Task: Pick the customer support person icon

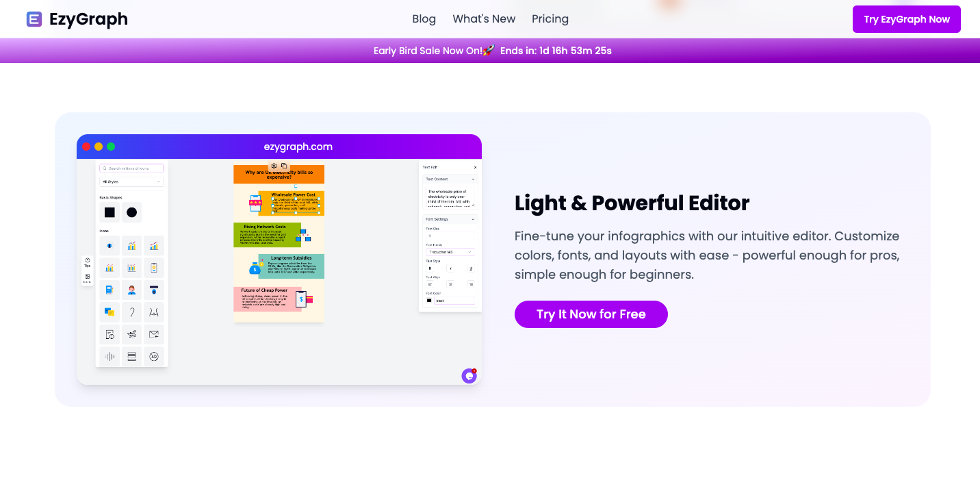Action: [x=131, y=290]
